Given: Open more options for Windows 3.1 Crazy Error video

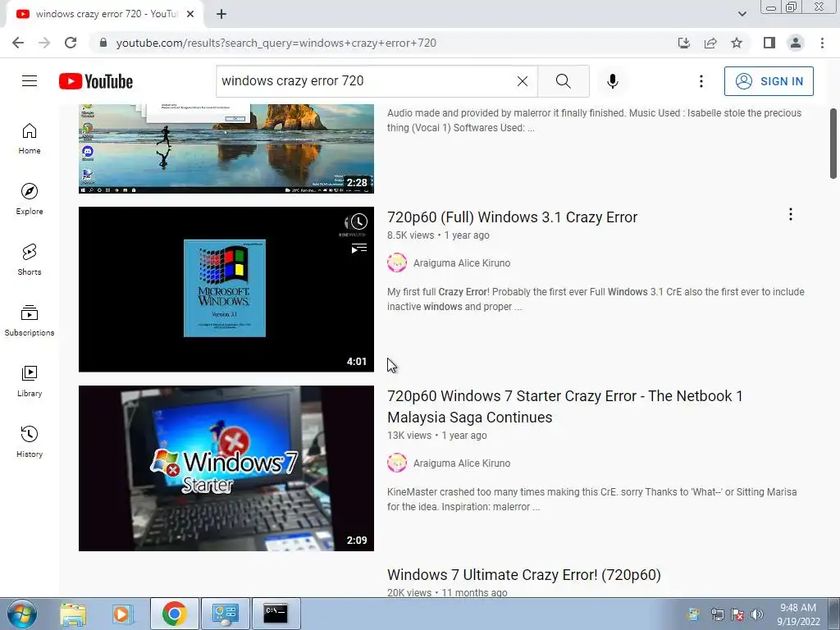Looking at the screenshot, I should coord(790,214).
